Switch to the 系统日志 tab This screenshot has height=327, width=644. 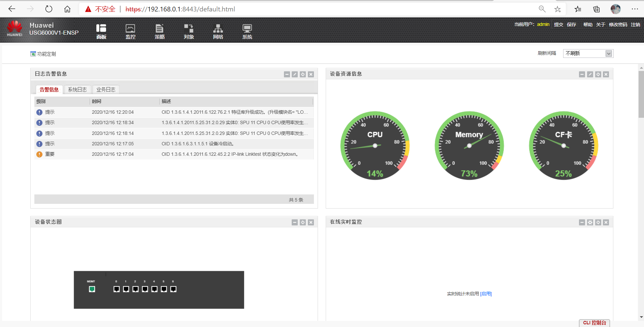coord(77,89)
